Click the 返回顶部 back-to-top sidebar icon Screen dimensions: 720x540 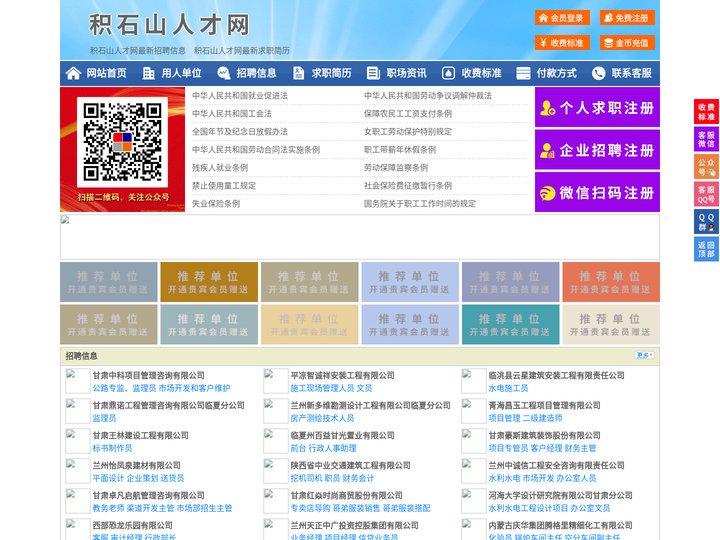tap(706, 249)
